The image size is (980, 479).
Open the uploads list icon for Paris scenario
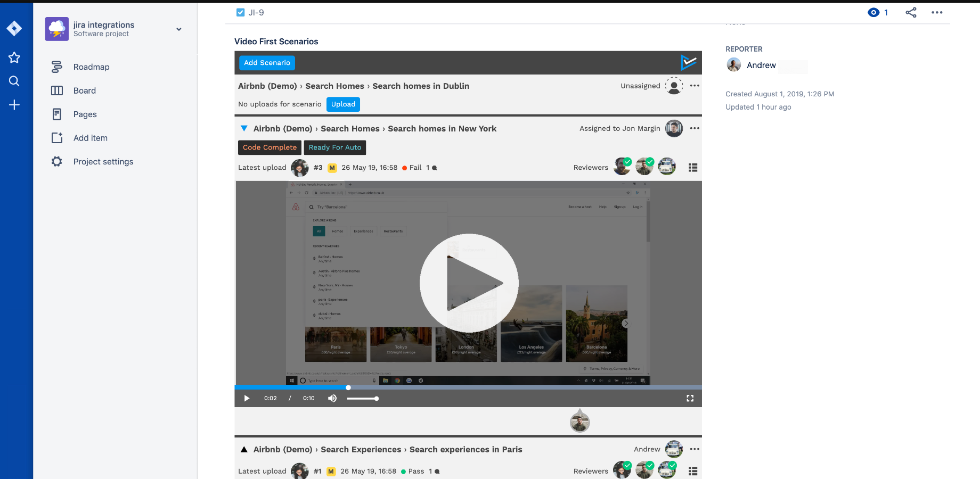click(693, 471)
